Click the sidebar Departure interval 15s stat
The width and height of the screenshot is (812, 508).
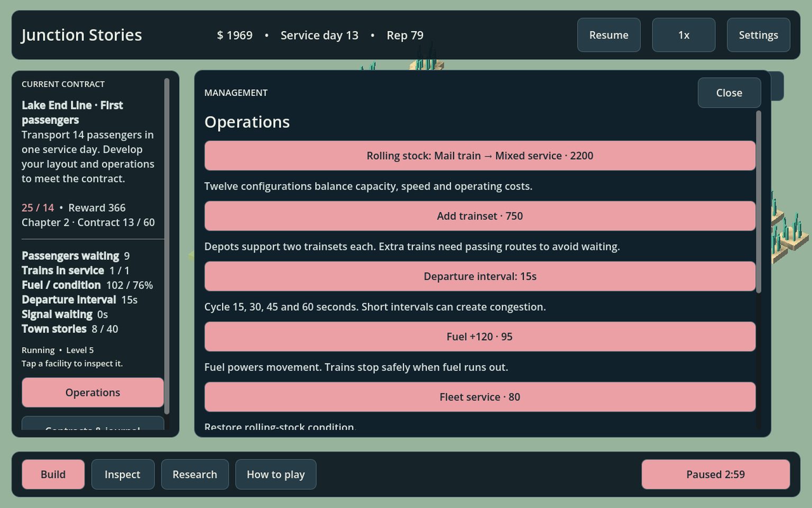click(79, 300)
